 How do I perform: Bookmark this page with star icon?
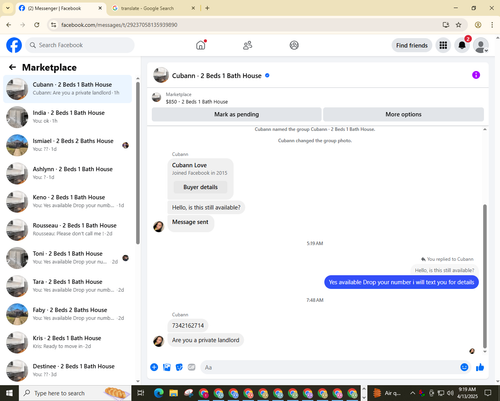point(459,25)
